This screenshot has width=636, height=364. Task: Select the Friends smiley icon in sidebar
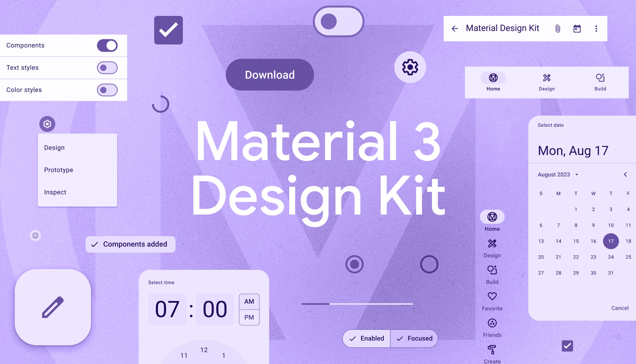[492, 323]
